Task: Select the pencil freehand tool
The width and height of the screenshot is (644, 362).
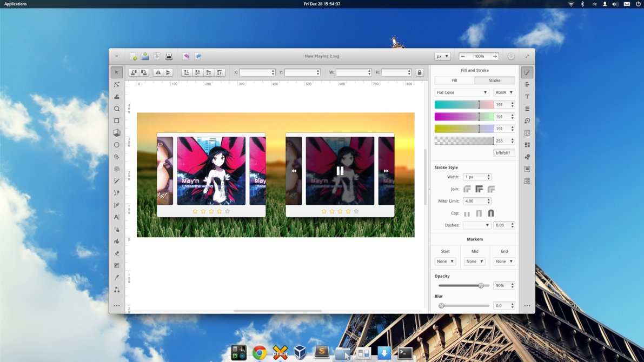Action: (x=117, y=181)
